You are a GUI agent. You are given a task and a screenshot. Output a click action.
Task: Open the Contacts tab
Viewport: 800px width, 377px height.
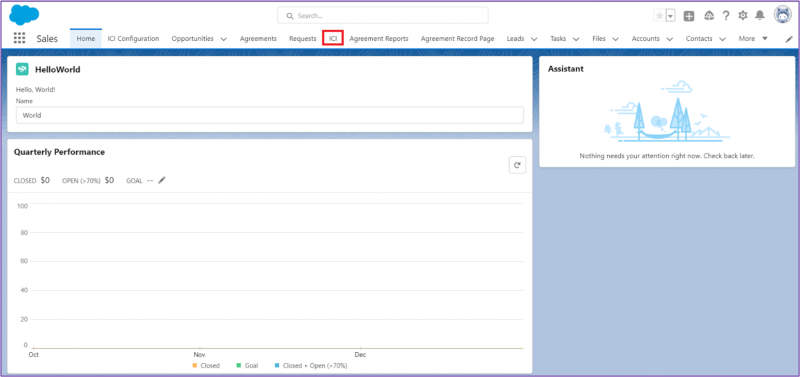pos(699,38)
